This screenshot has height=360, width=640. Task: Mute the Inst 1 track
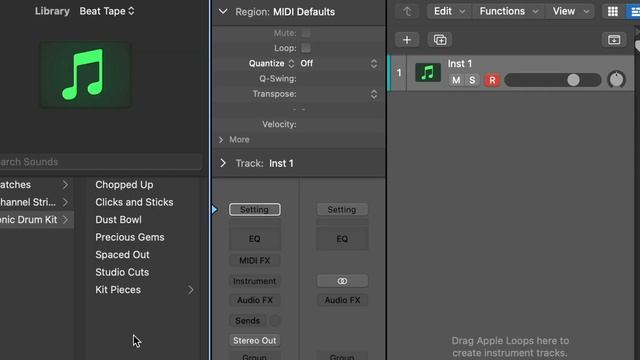click(456, 80)
